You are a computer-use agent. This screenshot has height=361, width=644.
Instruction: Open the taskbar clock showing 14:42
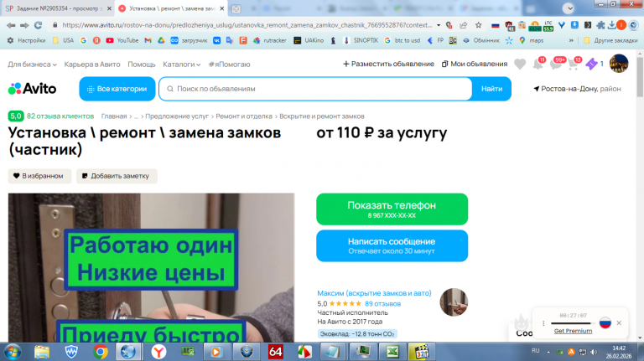[x=619, y=352]
